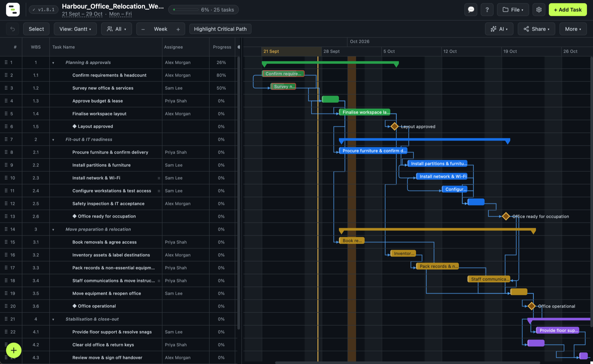Click the Office ready for occupation milestone diamond
Image resolution: width=593 pixels, height=364 pixels.
pos(506,216)
